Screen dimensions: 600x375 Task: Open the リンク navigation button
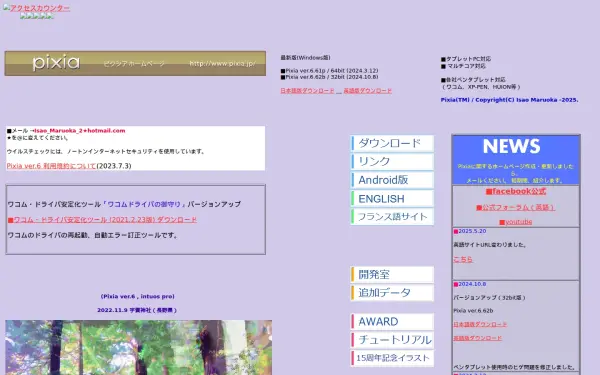(392, 161)
